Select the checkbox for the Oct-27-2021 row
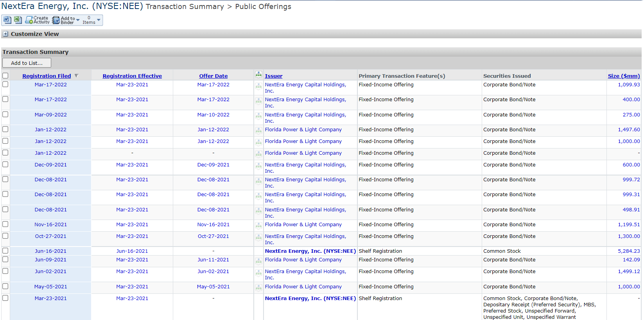The image size is (644, 320). [5, 236]
